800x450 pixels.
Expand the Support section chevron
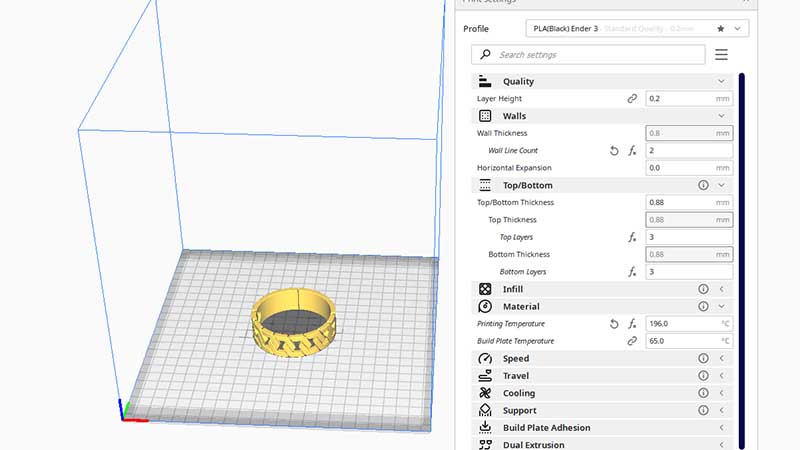[x=721, y=411]
